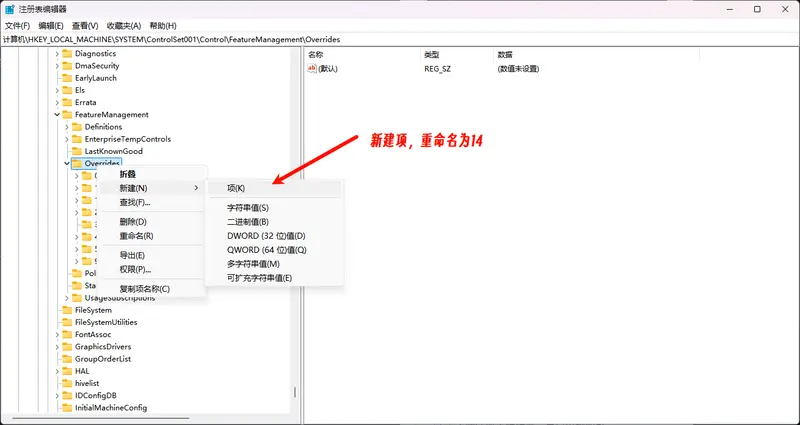
Task: Click the Errata folder icon
Action: tap(67, 102)
